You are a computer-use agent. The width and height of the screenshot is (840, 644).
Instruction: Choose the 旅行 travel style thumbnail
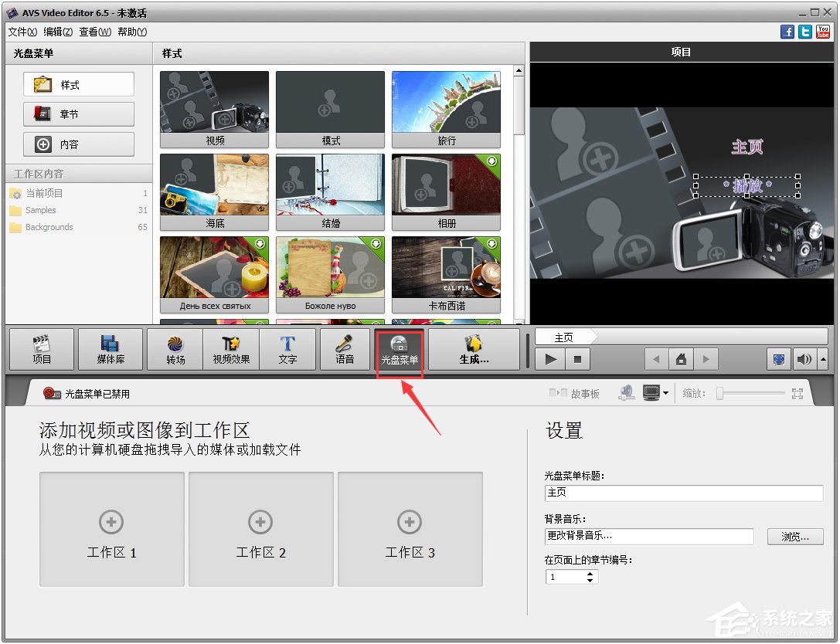(446, 109)
